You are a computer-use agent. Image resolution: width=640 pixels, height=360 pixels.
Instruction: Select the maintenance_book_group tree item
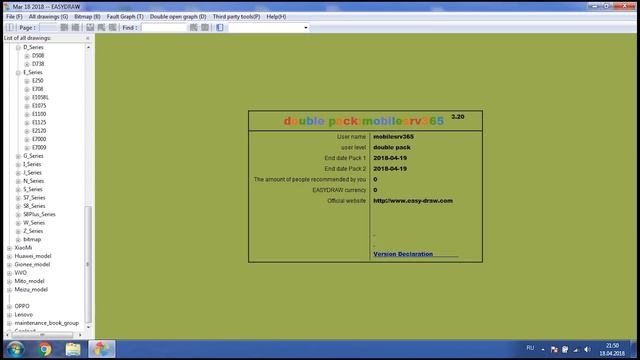coord(47,323)
